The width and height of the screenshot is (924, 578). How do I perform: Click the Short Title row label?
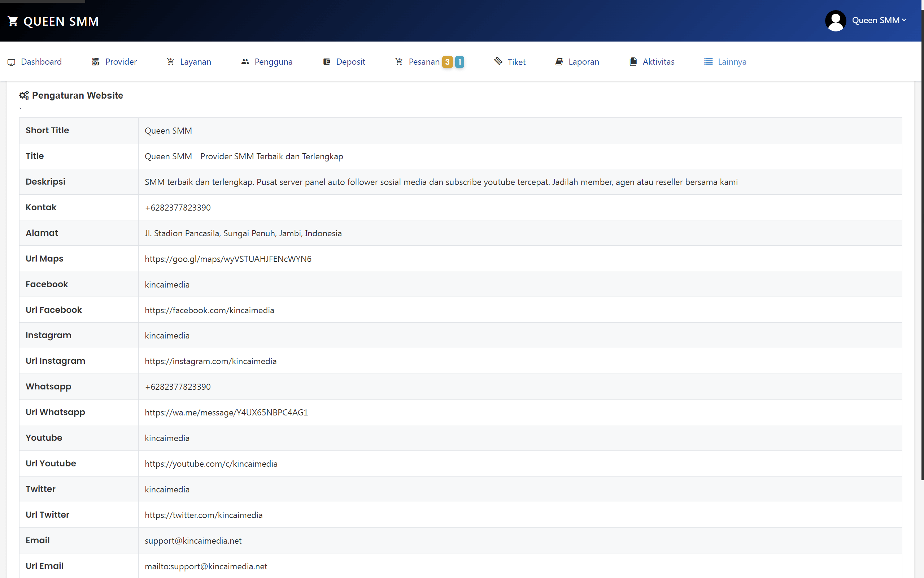point(47,130)
